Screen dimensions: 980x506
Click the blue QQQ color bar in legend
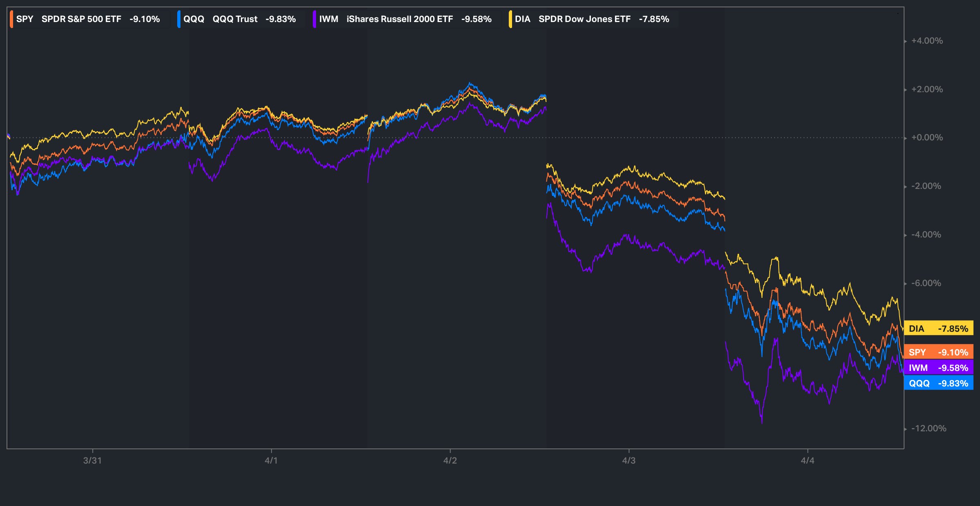179,19
